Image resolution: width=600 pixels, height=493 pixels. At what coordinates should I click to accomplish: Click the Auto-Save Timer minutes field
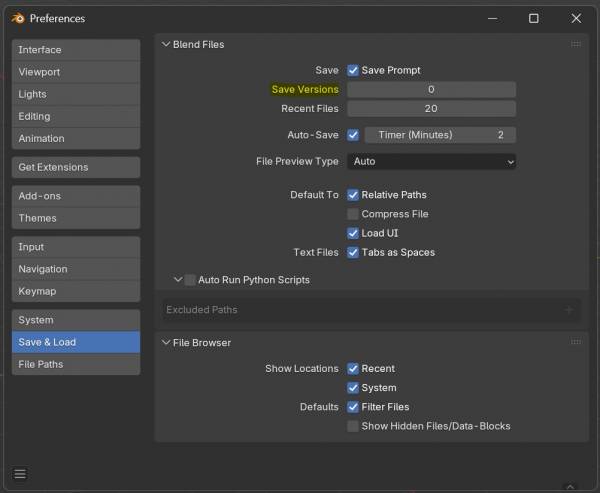point(439,135)
